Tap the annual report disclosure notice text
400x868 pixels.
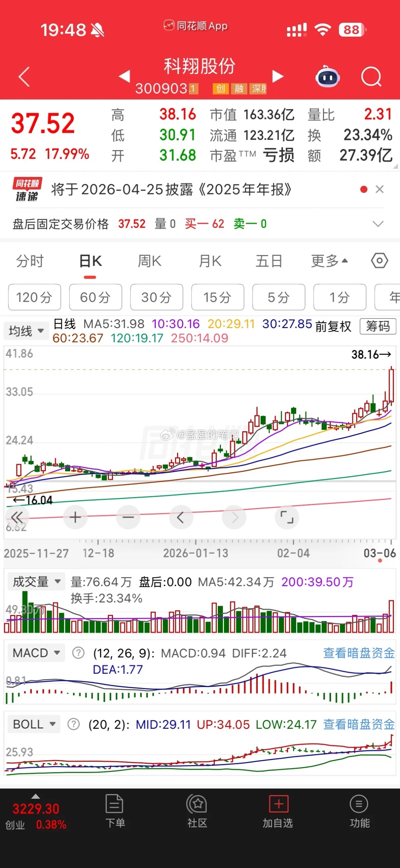[x=171, y=189]
